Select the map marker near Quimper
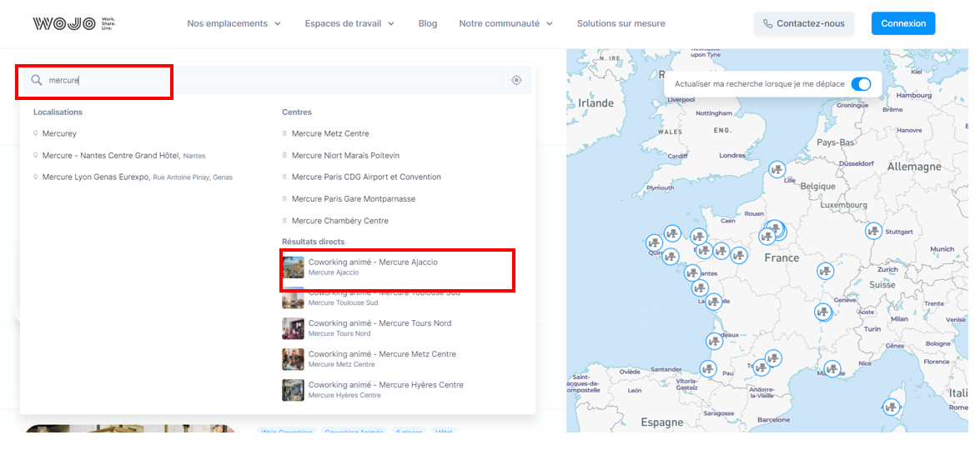This screenshot has width=980, height=450. 655,242
